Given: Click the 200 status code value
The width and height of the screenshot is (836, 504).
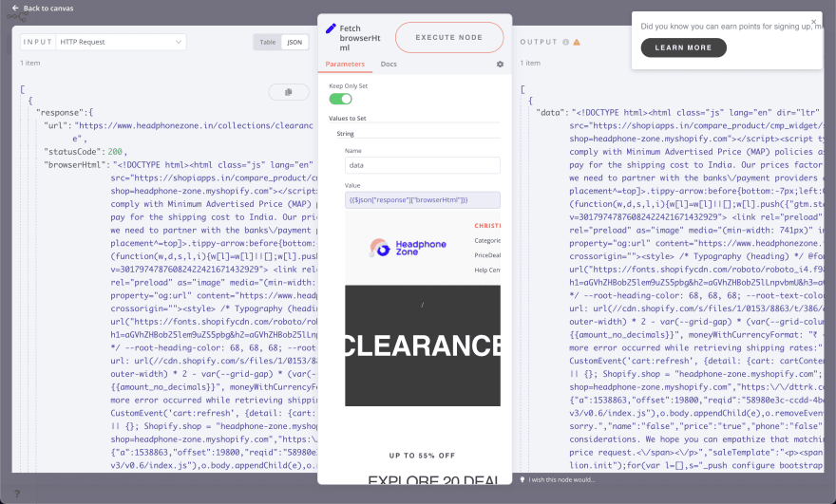Looking at the screenshot, I should click(115, 152).
